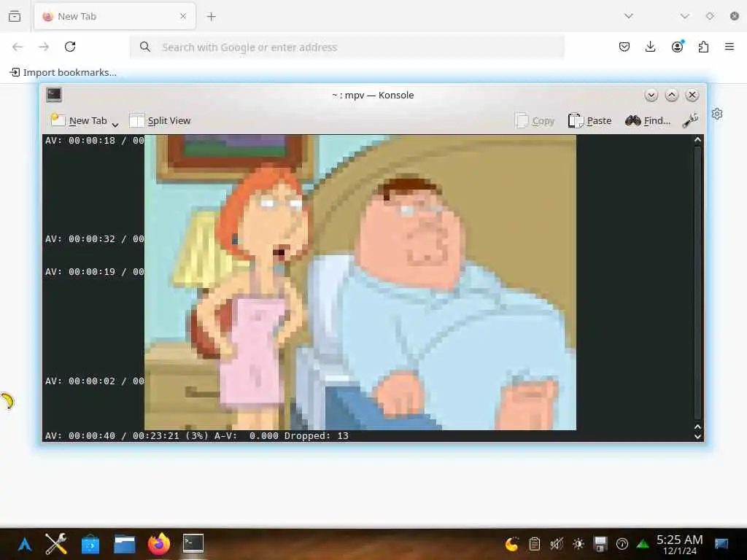Open Konsole Find binoculars
The height and width of the screenshot is (560, 747).
(x=648, y=121)
